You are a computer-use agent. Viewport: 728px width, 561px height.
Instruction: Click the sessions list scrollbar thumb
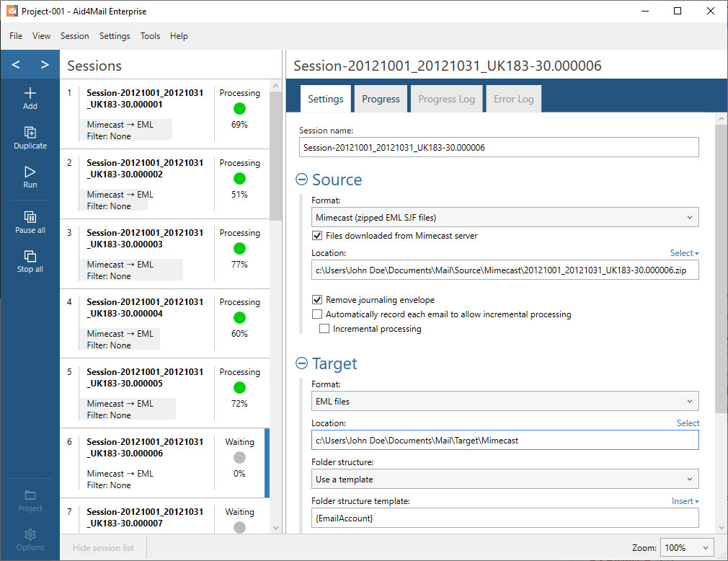coord(276,156)
